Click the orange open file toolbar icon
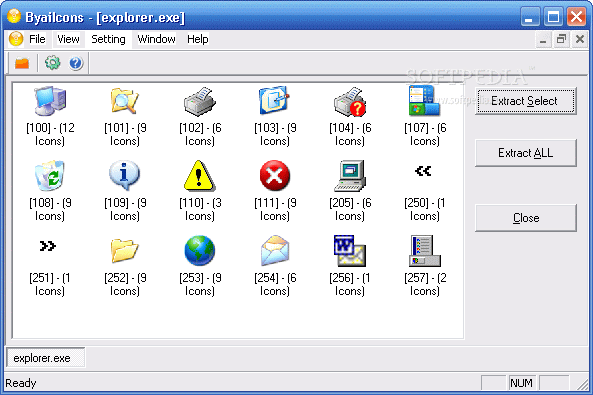This screenshot has width=593, height=395. [x=22, y=63]
